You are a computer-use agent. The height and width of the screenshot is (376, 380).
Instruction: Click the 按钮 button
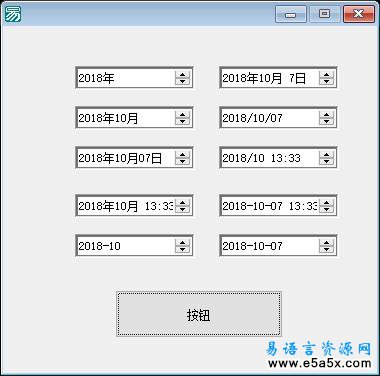tap(199, 314)
